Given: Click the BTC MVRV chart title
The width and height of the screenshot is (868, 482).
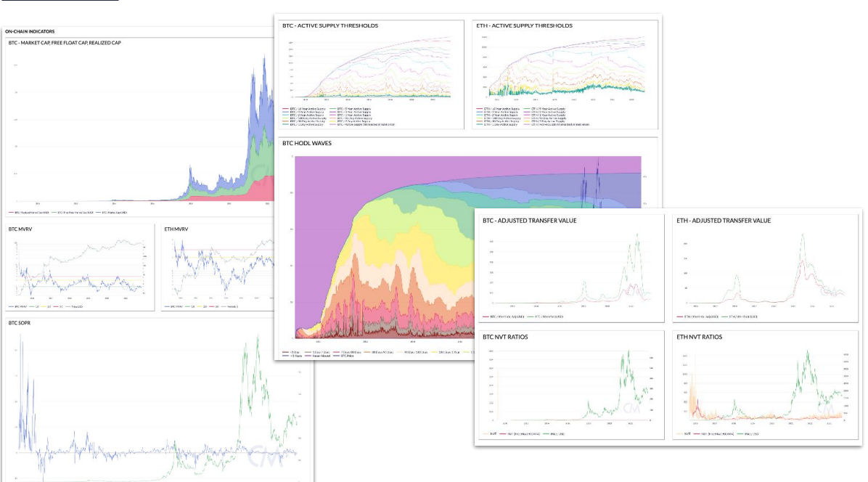Looking at the screenshot, I should 20,229.
